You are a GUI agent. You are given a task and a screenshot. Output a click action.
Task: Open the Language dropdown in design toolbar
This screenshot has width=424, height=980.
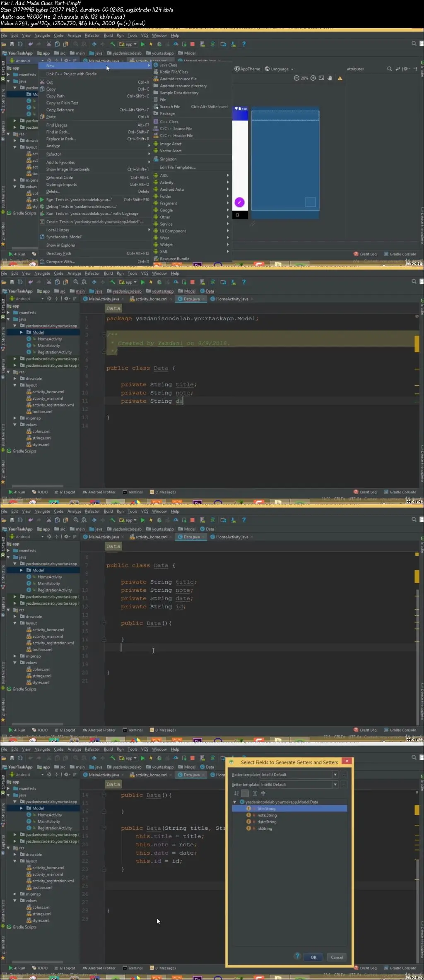[x=279, y=69]
